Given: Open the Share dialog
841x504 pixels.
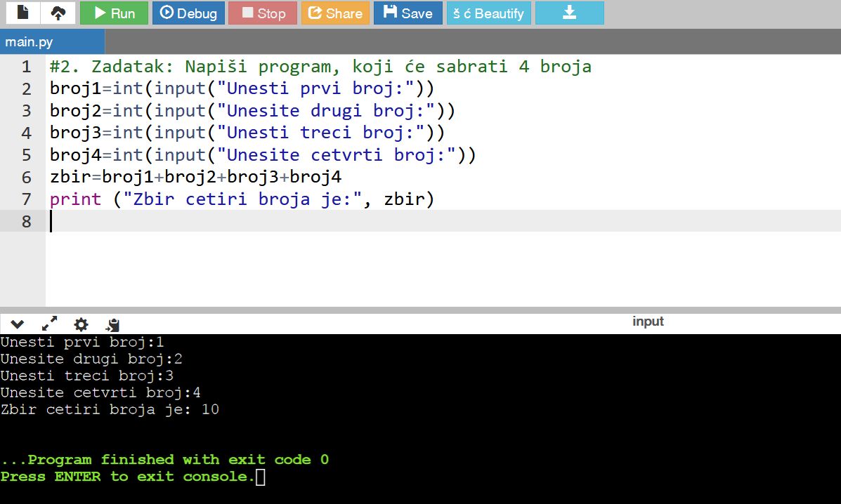Looking at the screenshot, I should pos(335,13).
